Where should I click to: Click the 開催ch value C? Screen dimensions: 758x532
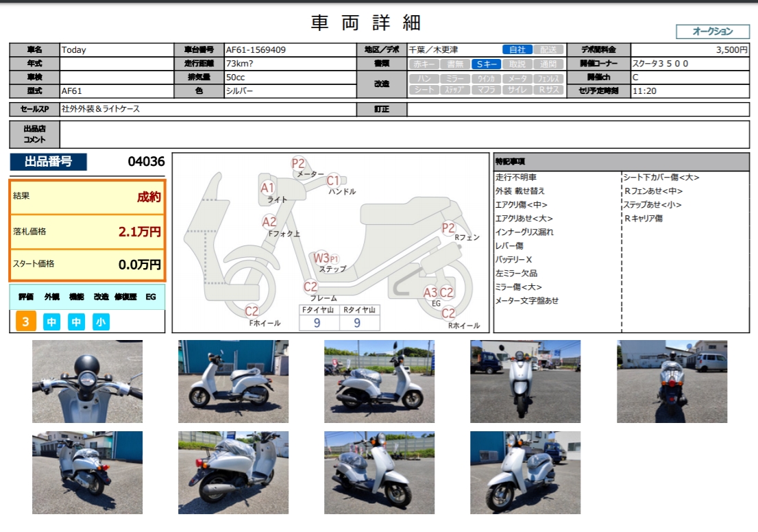point(635,77)
